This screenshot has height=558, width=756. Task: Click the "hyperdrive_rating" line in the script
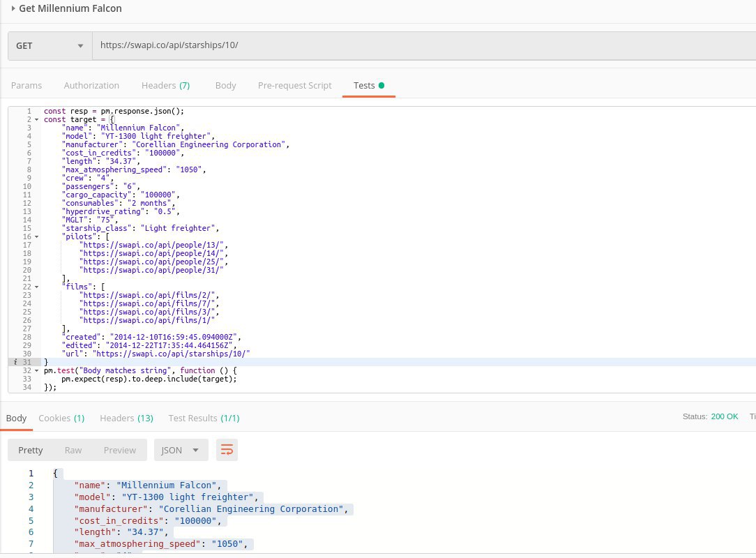coord(121,212)
